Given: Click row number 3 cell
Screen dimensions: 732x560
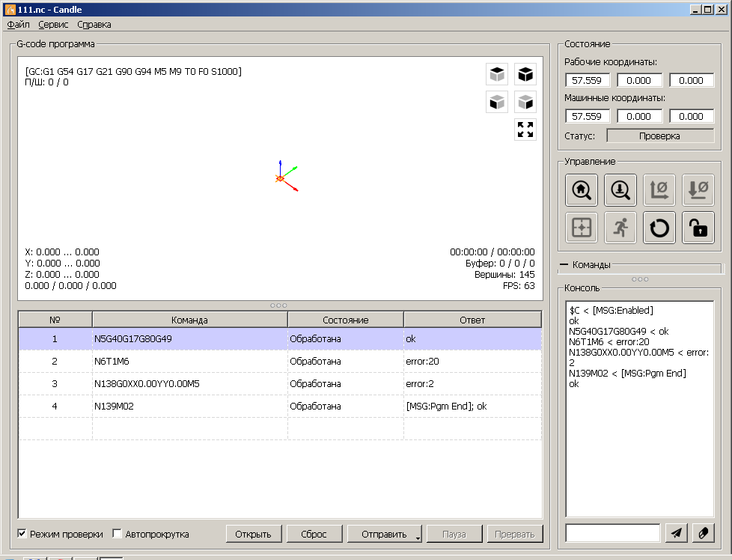Looking at the screenshot, I should 55,384.
